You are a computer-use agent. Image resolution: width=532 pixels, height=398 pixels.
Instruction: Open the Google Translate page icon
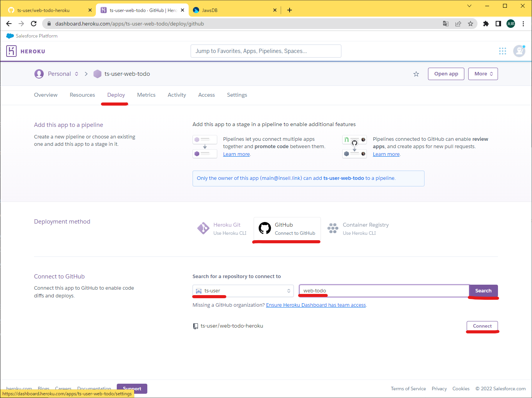(x=446, y=24)
